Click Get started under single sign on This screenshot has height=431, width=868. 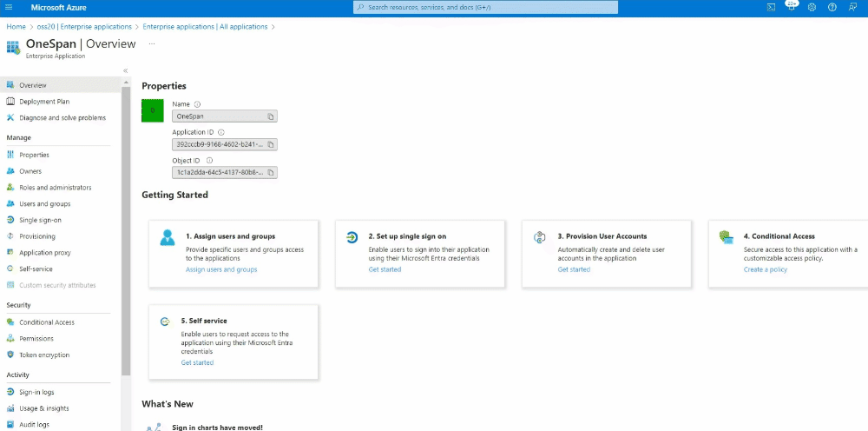point(385,269)
